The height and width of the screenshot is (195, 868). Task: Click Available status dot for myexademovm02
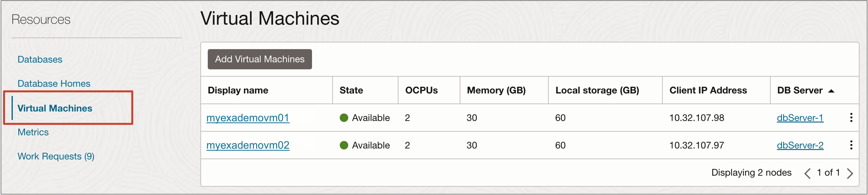[x=344, y=145]
